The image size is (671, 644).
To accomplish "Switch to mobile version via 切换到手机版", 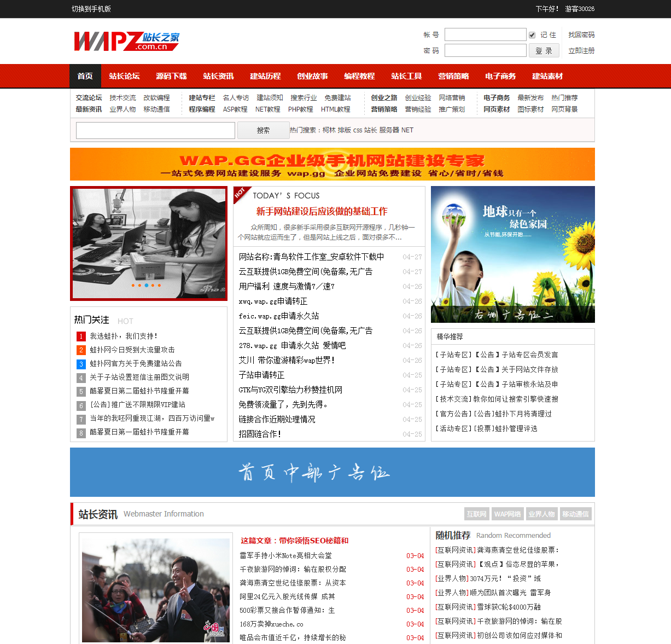I will (x=91, y=9).
